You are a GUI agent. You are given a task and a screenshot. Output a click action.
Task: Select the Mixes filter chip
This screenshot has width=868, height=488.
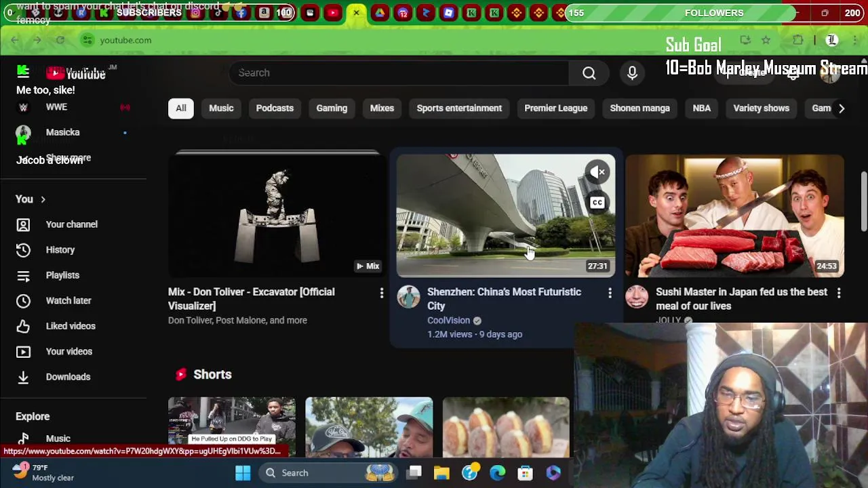coord(382,108)
